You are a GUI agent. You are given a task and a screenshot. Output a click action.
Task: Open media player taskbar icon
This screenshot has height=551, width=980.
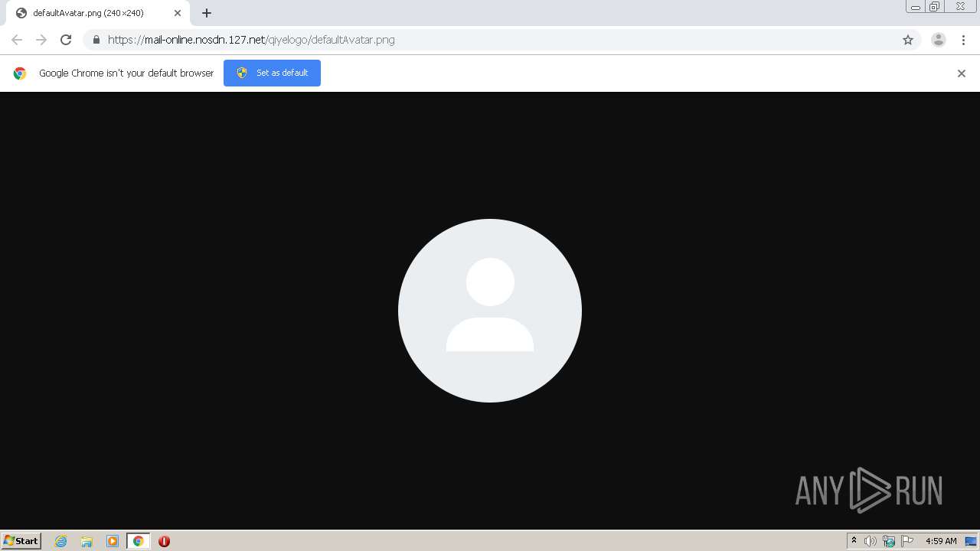click(x=113, y=541)
